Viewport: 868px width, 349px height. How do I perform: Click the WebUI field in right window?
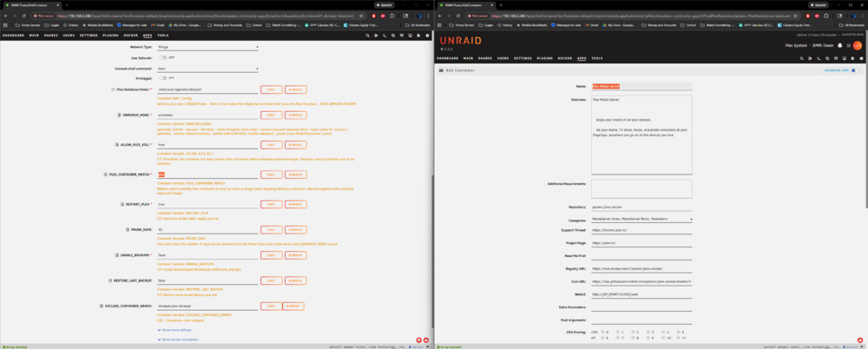(x=641, y=294)
